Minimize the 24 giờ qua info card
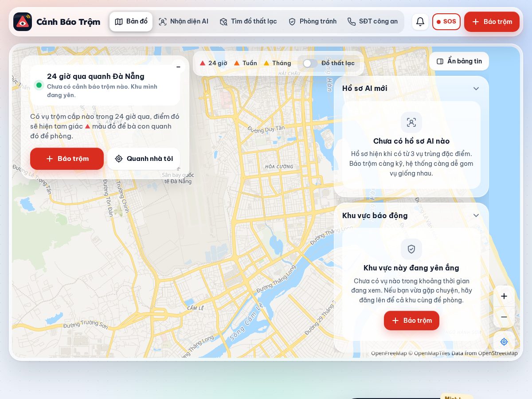 [178, 67]
